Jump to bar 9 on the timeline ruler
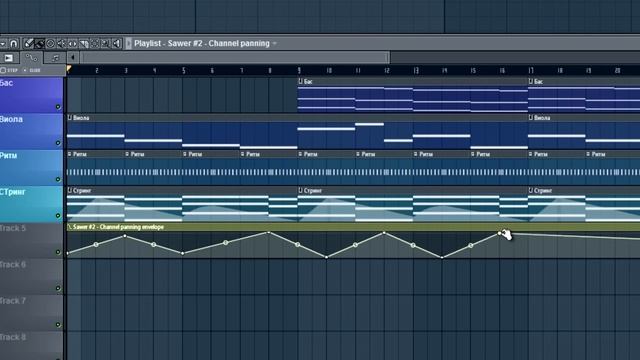640x360 pixels. (x=299, y=71)
